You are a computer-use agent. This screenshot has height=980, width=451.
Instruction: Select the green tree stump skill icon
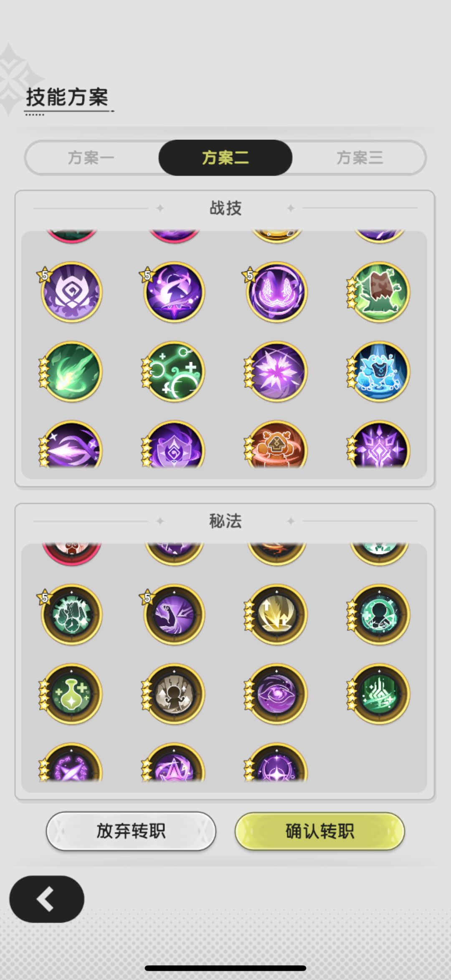pos(379,292)
